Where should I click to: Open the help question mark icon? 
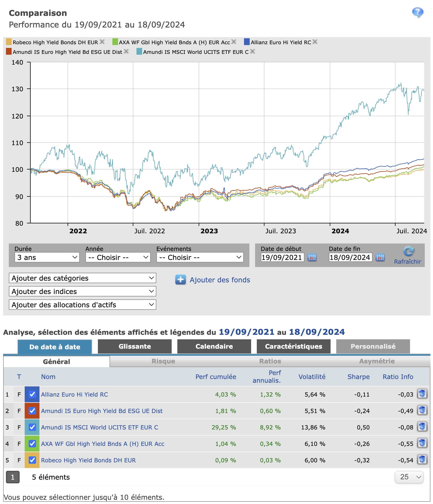418,13
